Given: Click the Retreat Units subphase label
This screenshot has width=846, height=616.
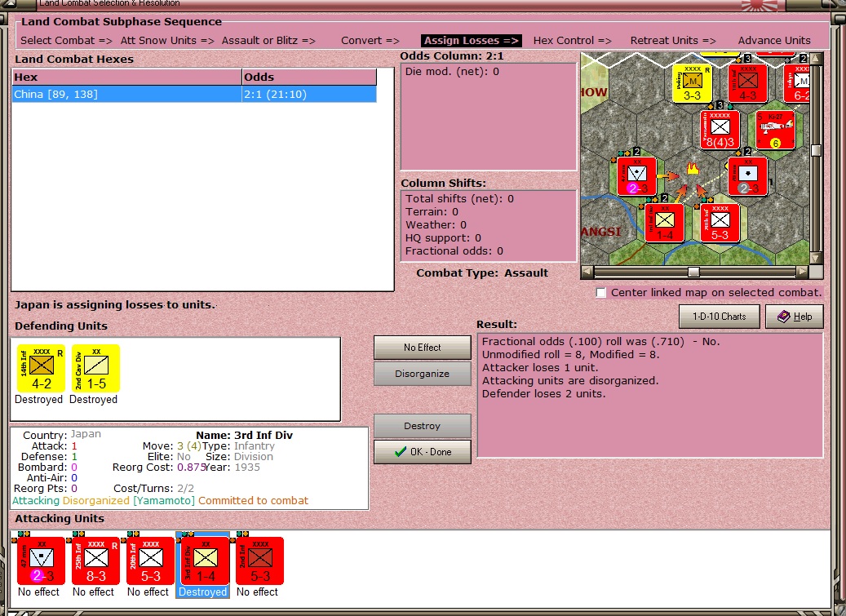Looking at the screenshot, I should (673, 41).
